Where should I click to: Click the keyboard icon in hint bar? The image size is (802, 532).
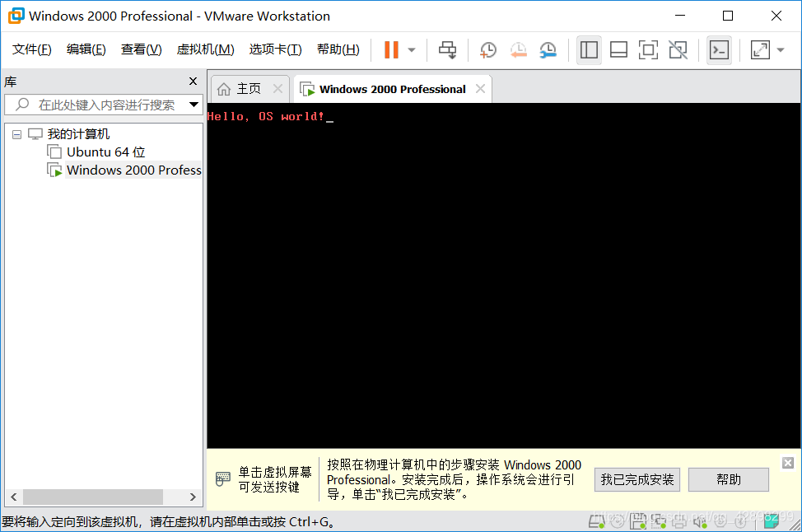[223, 479]
